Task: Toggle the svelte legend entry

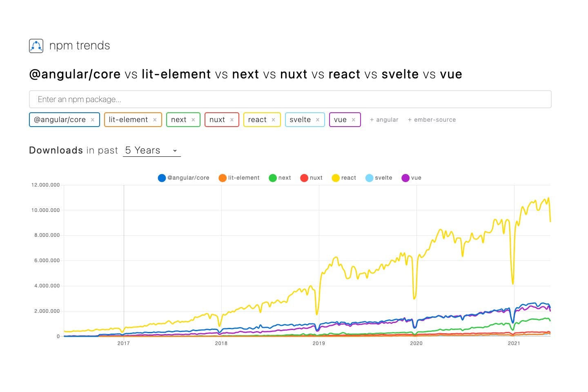Action: tap(379, 178)
